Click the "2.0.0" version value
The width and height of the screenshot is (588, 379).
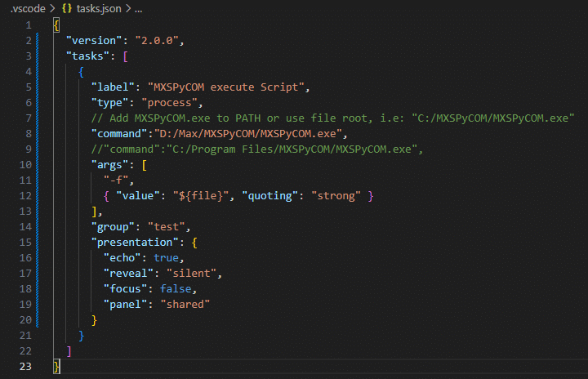[157, 41]
